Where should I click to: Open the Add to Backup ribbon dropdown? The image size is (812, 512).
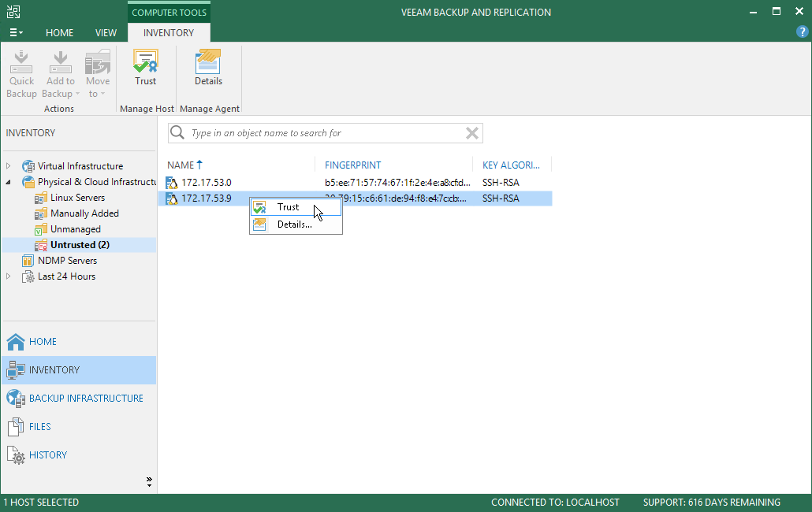point(61,74)
